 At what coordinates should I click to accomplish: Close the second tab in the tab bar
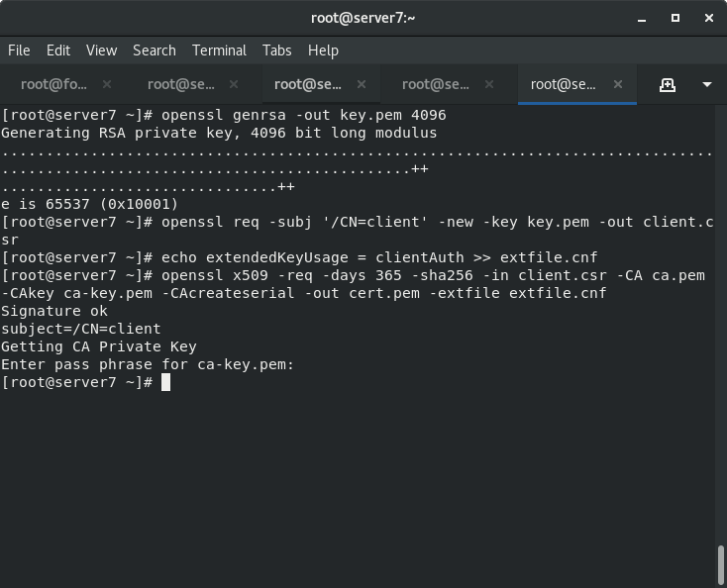point(234,84)
